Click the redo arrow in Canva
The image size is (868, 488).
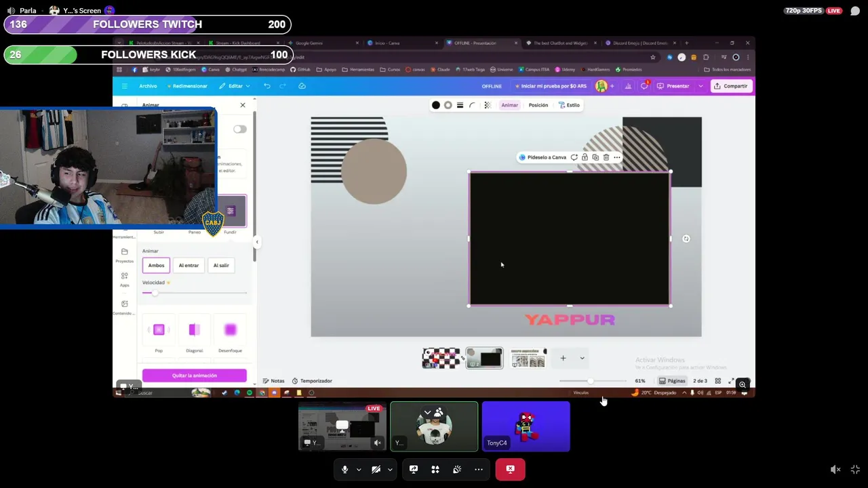coord(283,86)
